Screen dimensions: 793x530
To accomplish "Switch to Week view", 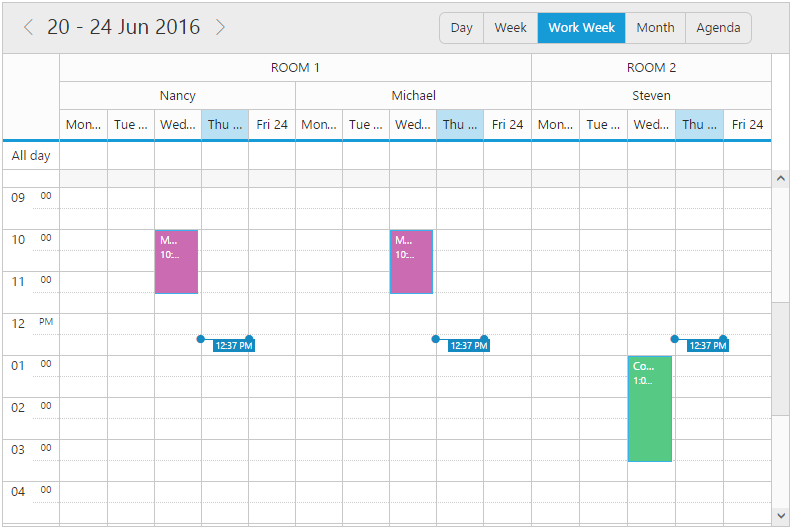I will [510, 28].
